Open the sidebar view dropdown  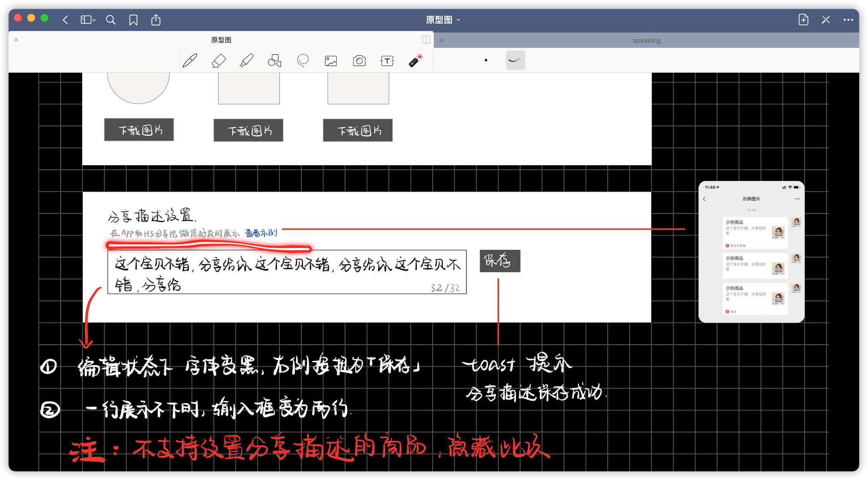(88, 20)
